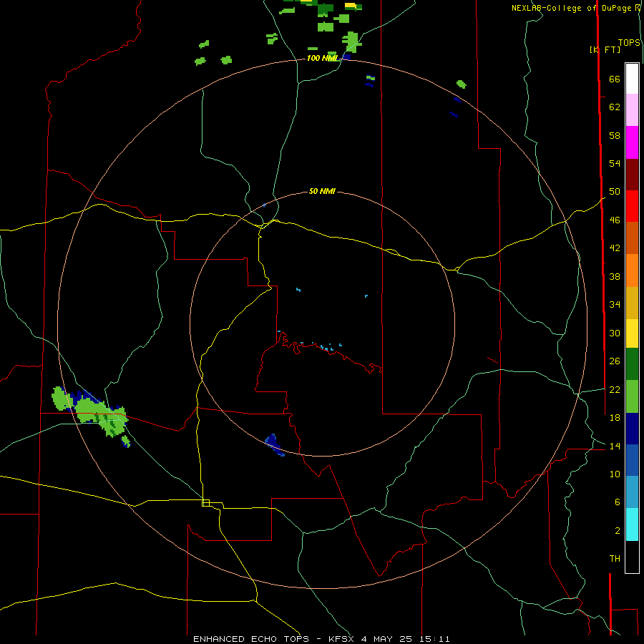Click the legend value "34"

[x=615, y=304]
